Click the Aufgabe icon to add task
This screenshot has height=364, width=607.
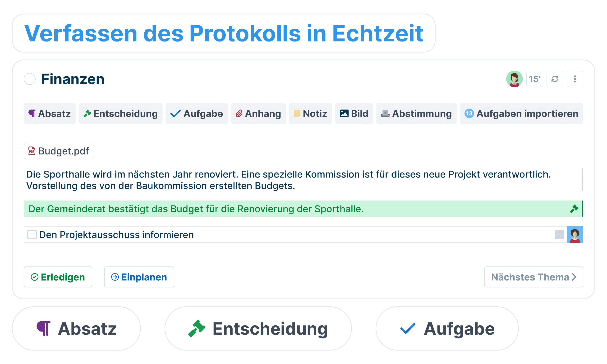[x=191, y=114]
